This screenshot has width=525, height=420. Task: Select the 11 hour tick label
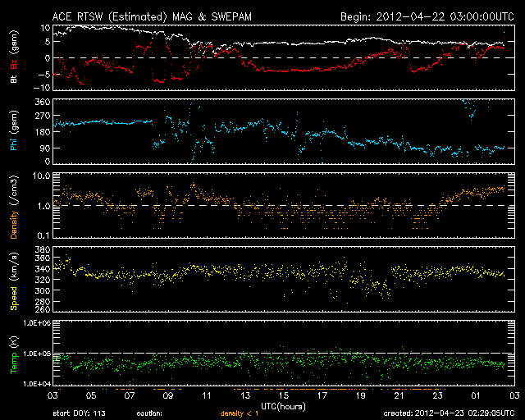pos(207,395)
